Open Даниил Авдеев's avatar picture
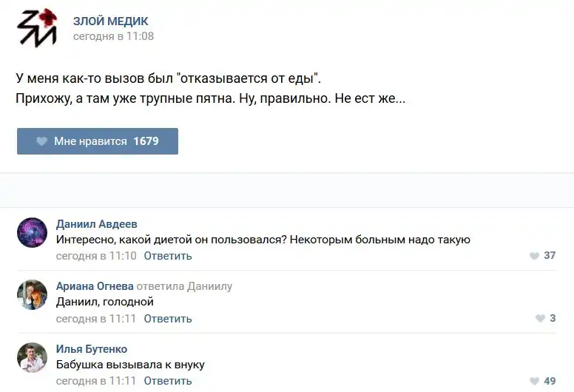 tap(32, 233)
